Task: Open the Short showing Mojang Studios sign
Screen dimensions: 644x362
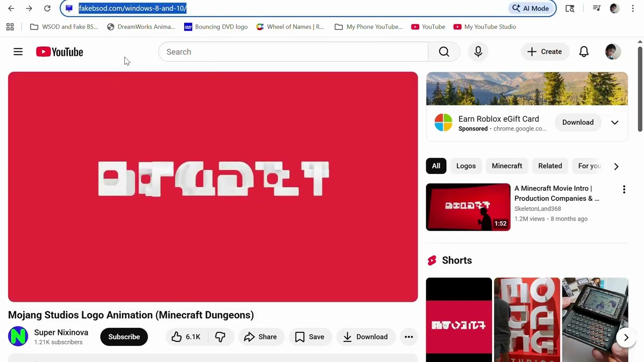Action: coord(527,319)
